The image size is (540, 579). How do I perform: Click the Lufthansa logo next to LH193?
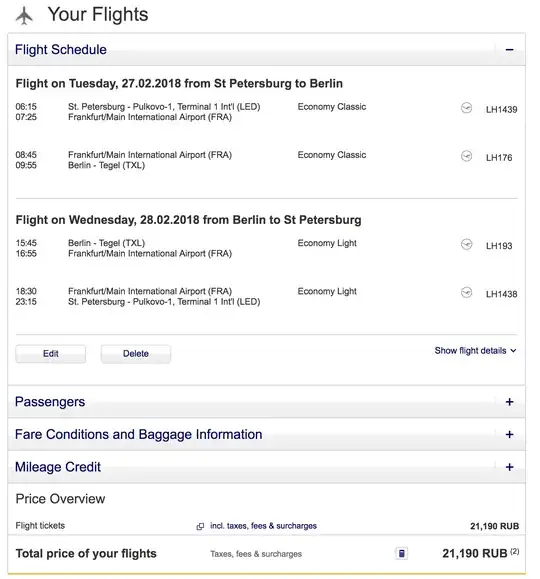pos(466,244)
